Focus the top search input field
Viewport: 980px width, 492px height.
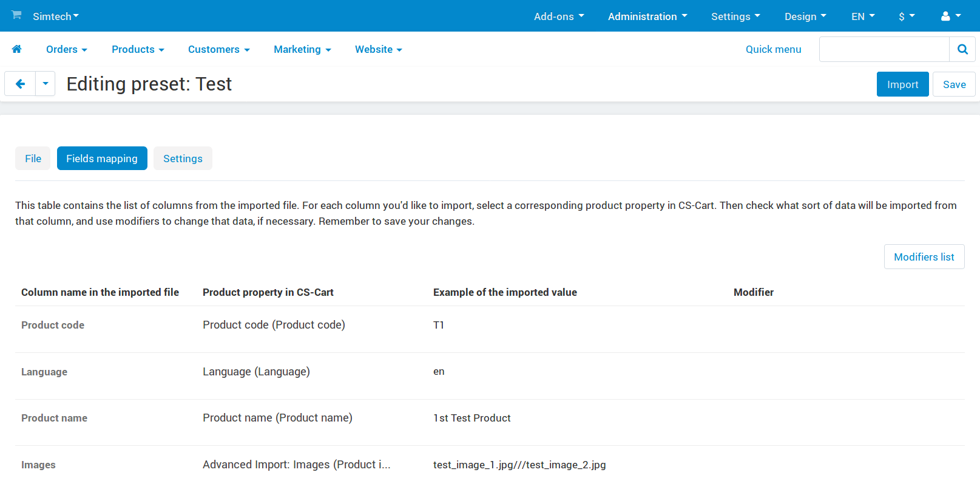coord(884,49)
